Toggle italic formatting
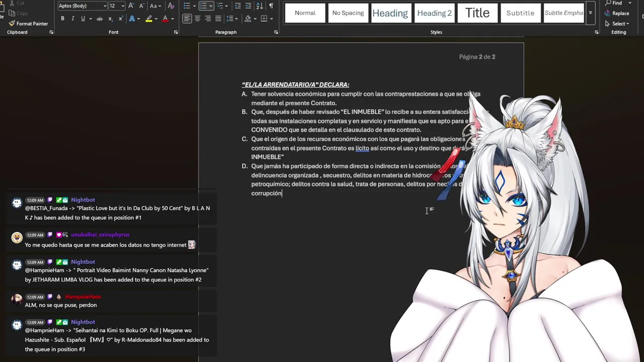 [72, 19]
